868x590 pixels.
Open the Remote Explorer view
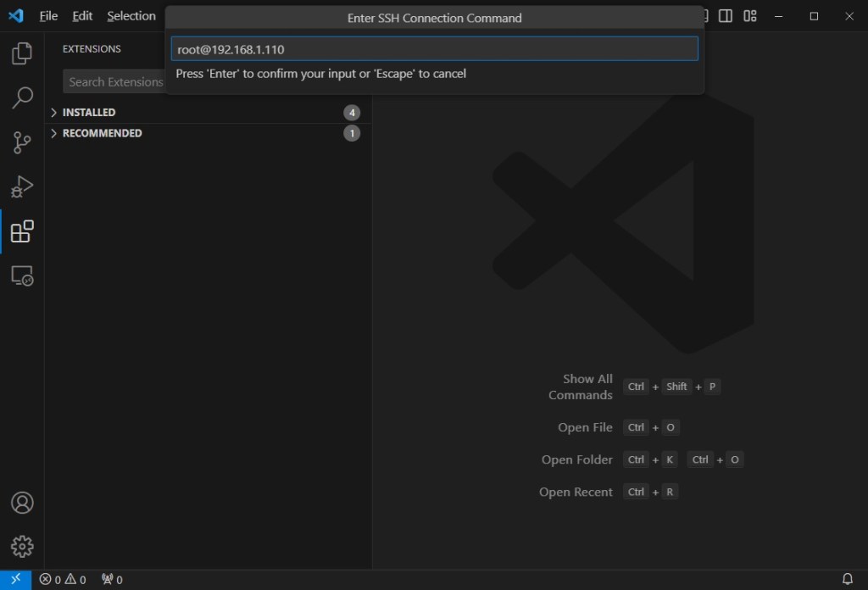point(22,276)
